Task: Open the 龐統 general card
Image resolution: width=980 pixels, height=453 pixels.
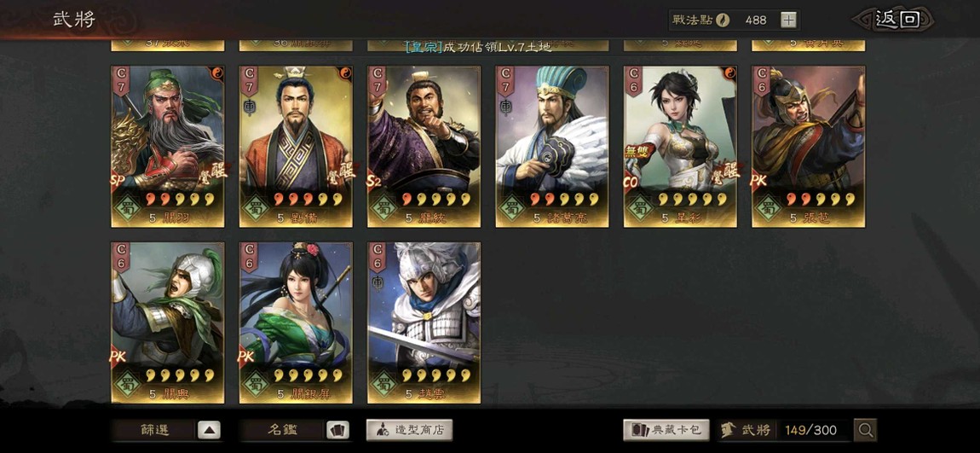Action: click(x=424, y=147)
